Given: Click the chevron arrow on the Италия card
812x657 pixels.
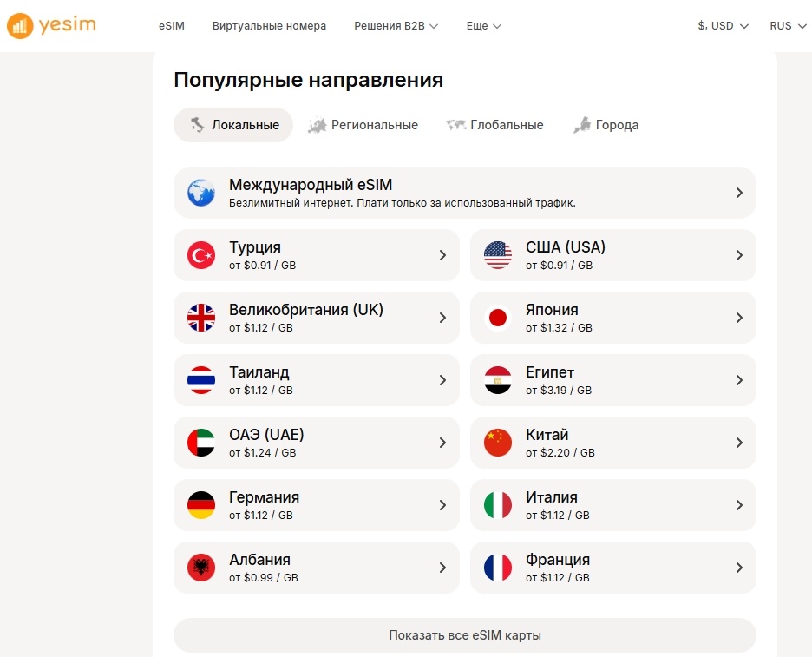Looking at the screenshot, I should [739, 505].
